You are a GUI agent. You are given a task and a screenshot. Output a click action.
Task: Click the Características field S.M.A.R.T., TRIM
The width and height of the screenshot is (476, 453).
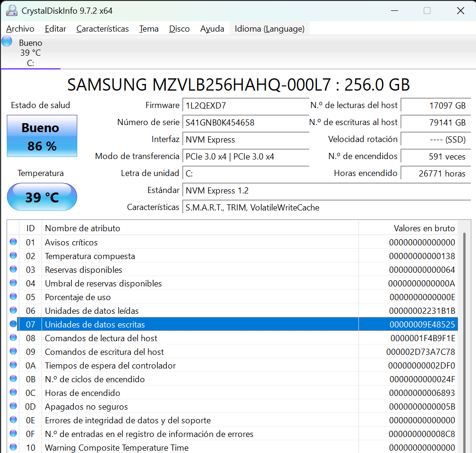pyautogui.click(x=326, y=208)
